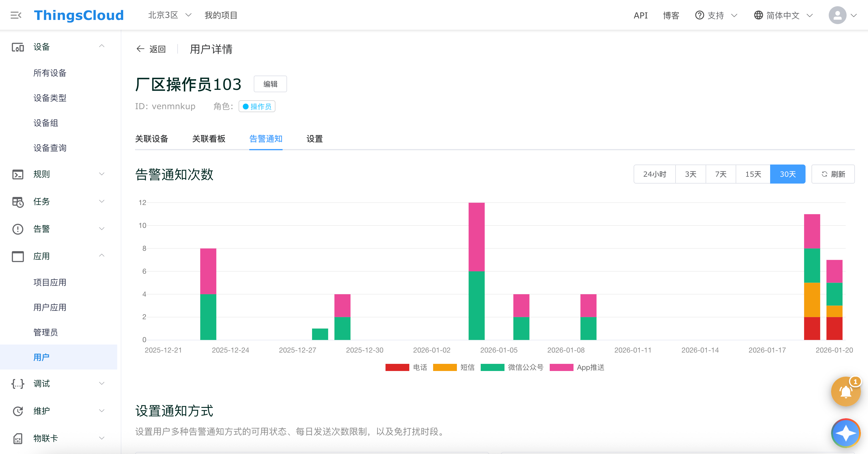Switch to the 关联设备 tab
This screenshot has height=454, width=868.
pos(151,139)
